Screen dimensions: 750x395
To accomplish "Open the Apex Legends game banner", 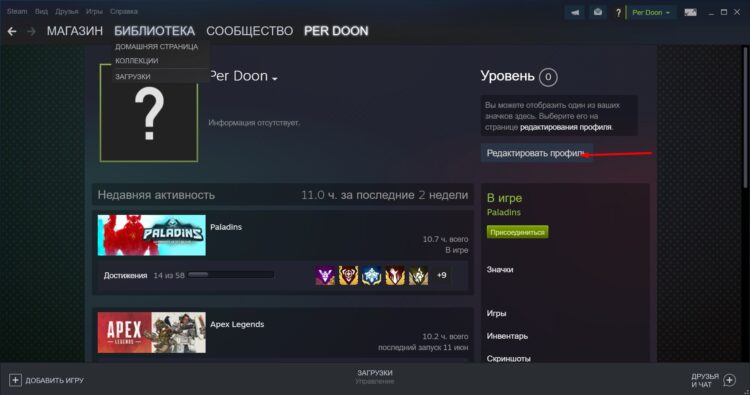I will 152,332.
